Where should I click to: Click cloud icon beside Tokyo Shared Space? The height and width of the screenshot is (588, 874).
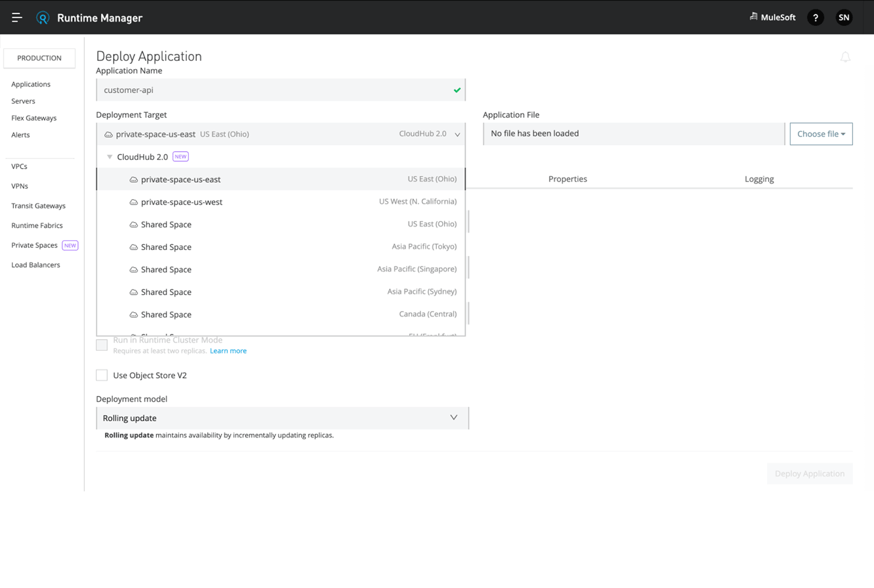pos(134,247)
